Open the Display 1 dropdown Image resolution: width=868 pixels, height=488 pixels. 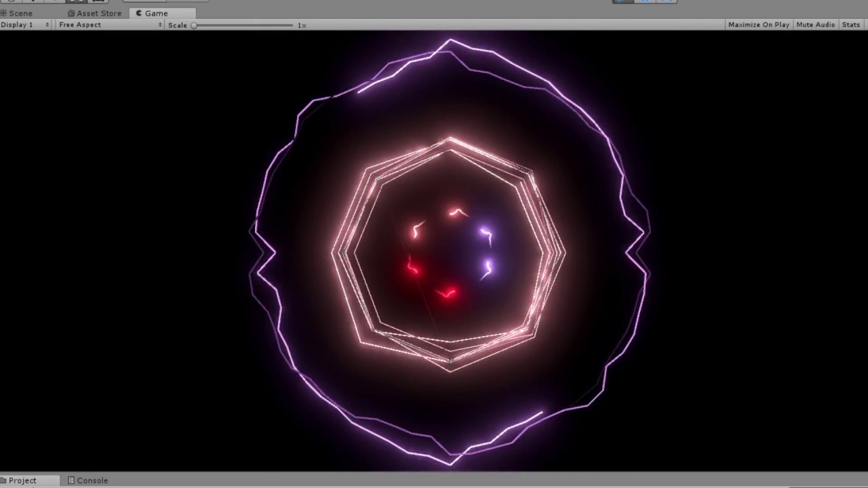(25, 25)
